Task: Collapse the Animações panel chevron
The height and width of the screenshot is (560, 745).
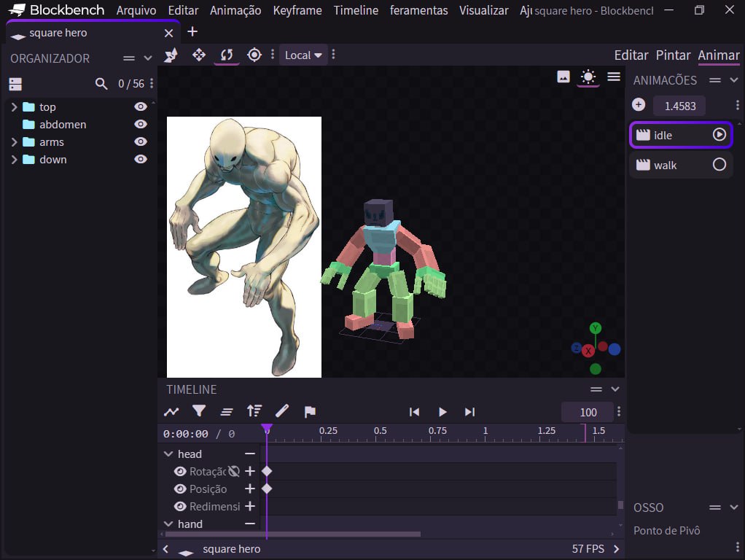Action: click(734, 80)
